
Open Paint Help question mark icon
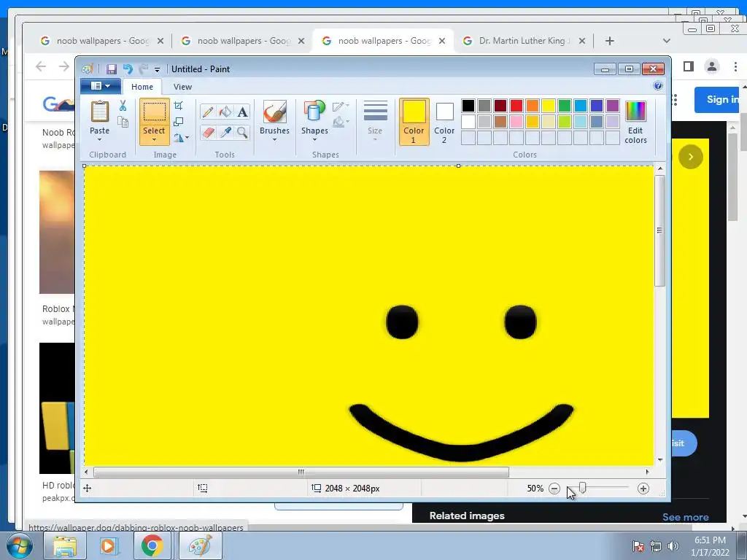tap(658, 86)
